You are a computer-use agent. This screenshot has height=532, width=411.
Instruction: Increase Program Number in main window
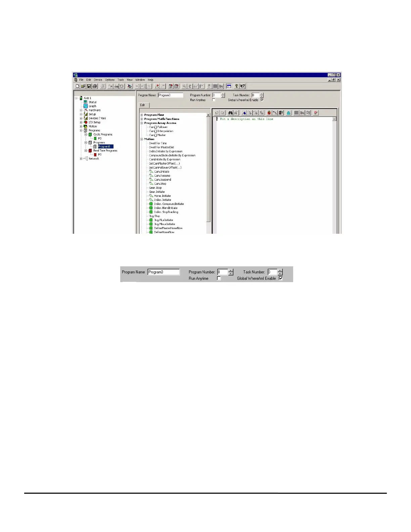[223, 94]
